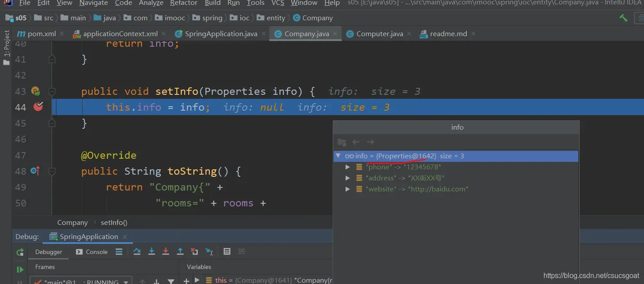644x284 pixels.
Task: Open the Refactor menu
Action: point(183,3)
